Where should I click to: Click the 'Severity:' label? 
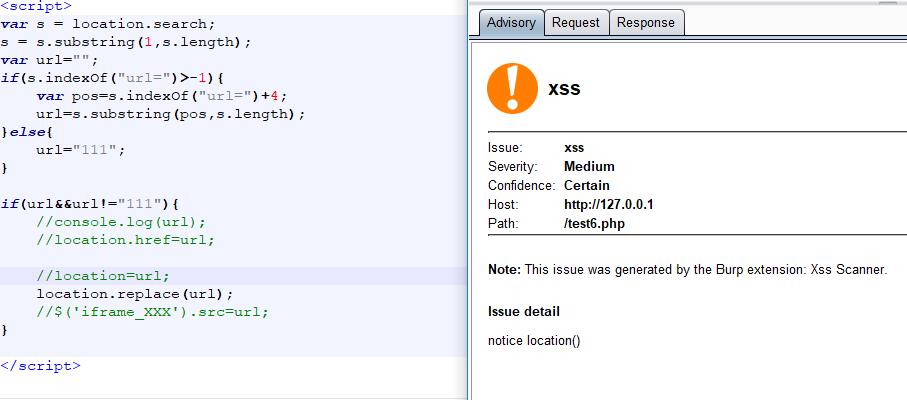click(x=513, y=167)
